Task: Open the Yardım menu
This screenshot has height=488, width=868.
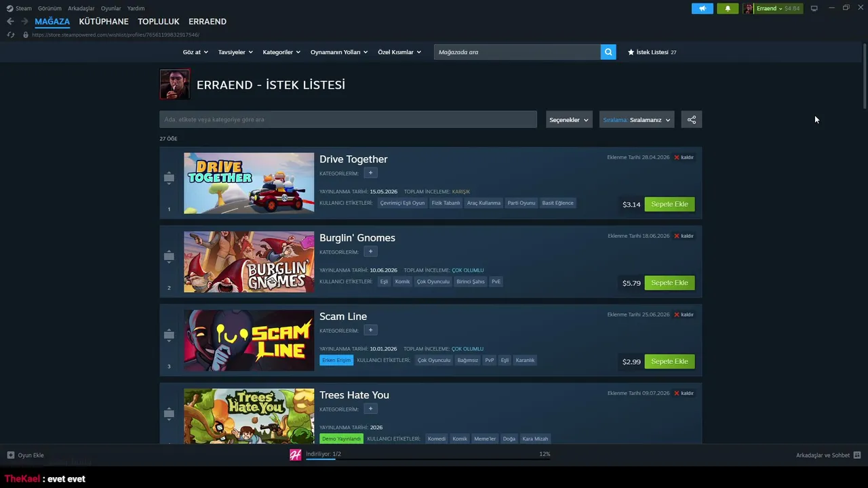Action: coord(136,8)
